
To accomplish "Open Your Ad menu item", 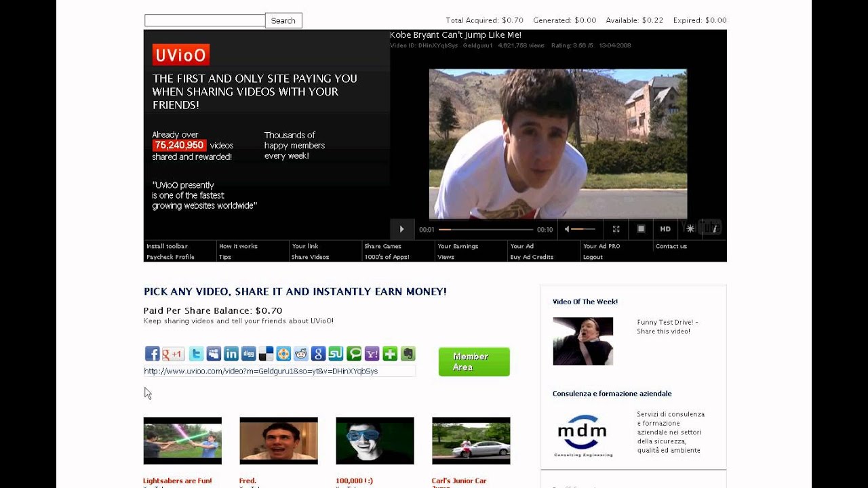I will coord(521,246).
